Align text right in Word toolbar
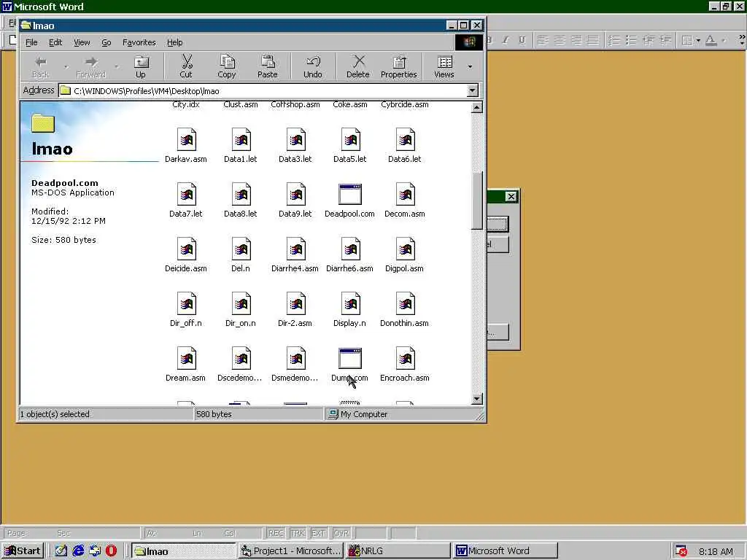The width and height of the screenshot is (747, 560). click(576, 41)
